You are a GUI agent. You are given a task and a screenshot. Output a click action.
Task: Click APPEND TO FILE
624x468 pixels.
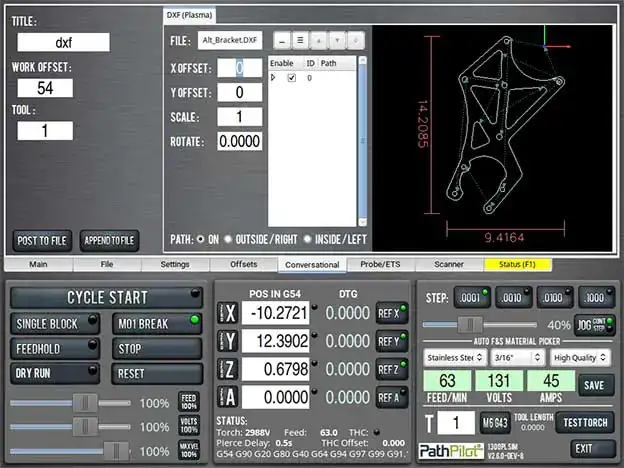point(109,241)
